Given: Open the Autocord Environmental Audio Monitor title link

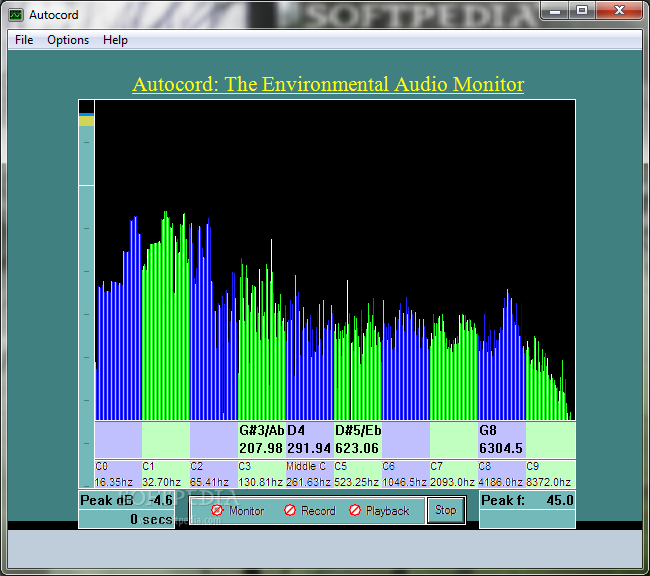Looking at the screenshot, I should click(x=328, y=84).
